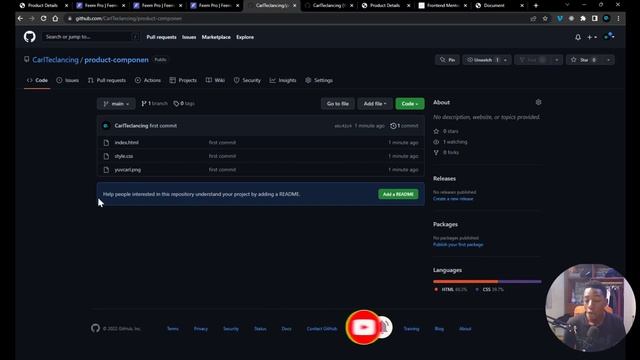640x360 pixels.
Task: Open Explore in top navigation
Action: [x=245, y=37]
